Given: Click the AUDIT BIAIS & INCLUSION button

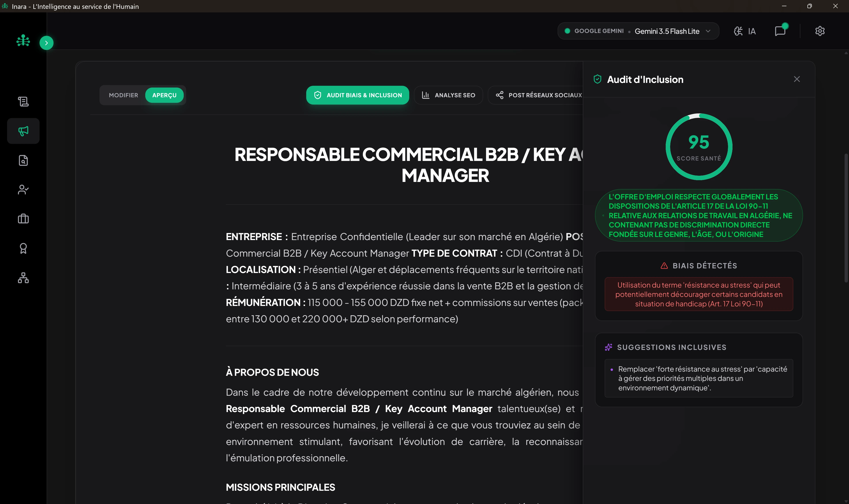Looking at the screenshot, I should 357,95.
